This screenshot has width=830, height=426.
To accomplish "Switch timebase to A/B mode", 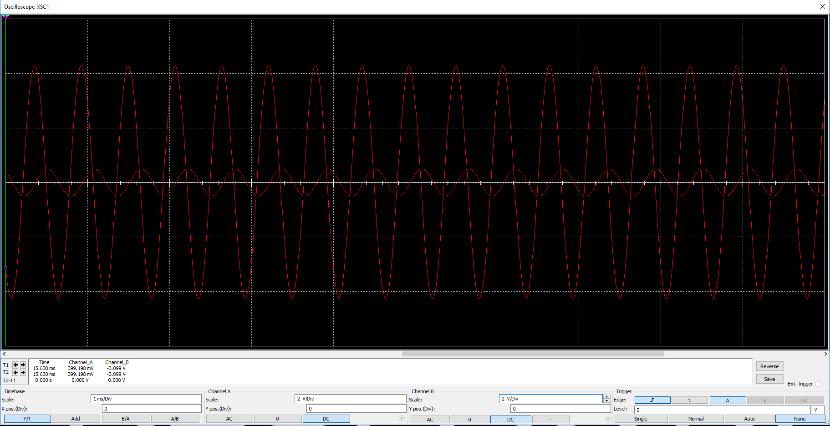I will click(x=176, y=419).
